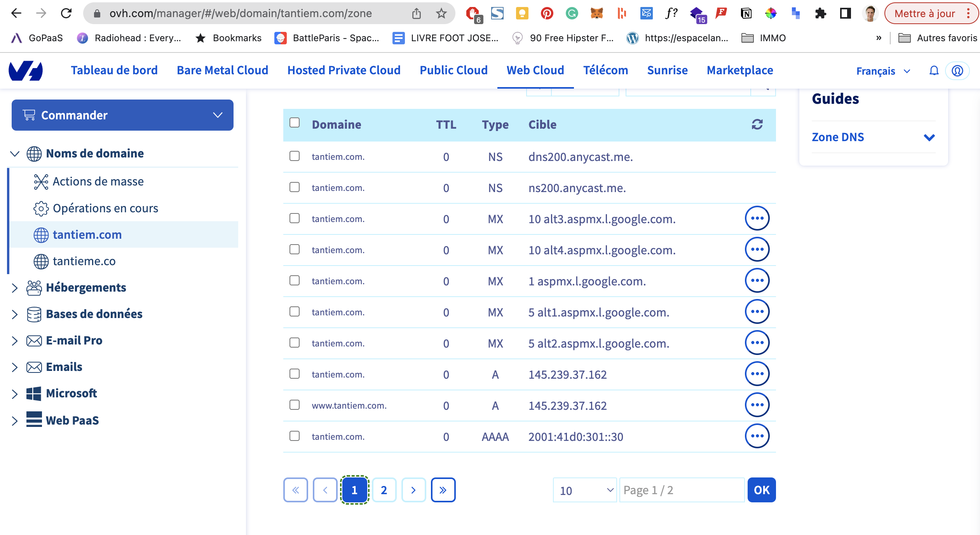Screen dimensions: 980x535
Task: Switch to the Public Cloud tab
Action: pyautogui.click(x=453, y=70)
